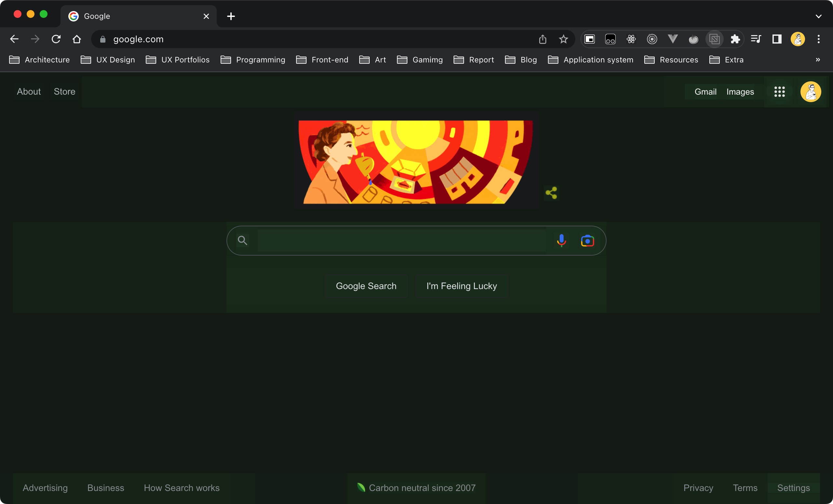Screen dimensions: 833x504
Task: Open the tab search dropdown arrow
Action: (x=819, y=16)
